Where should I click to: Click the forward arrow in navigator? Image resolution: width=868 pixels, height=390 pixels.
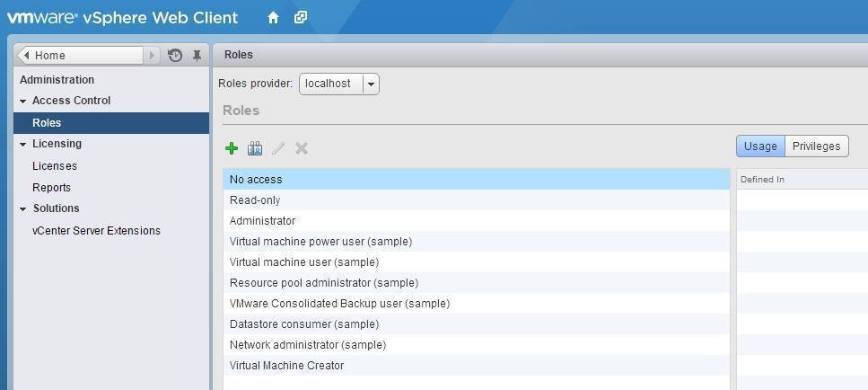(x=152, y=56)
